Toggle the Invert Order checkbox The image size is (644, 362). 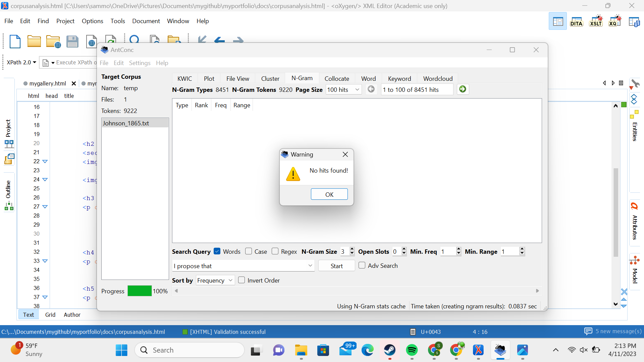(x=241, y=280)
